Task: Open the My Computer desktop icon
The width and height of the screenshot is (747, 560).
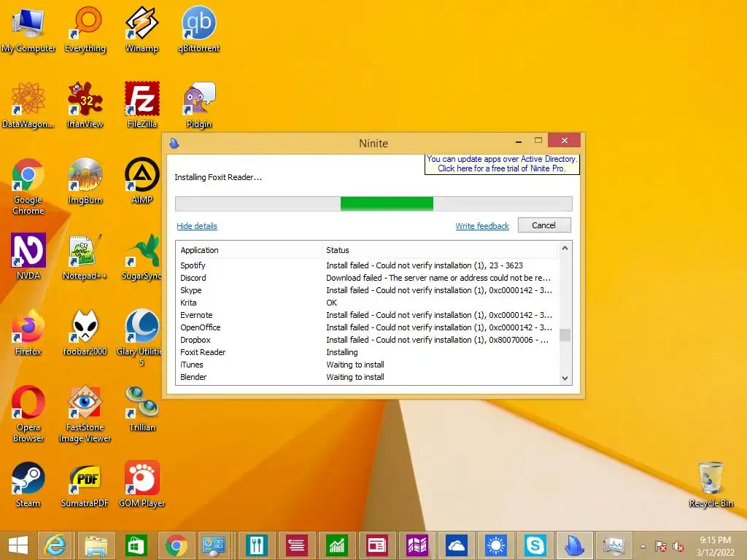Action: click(28, 29)
